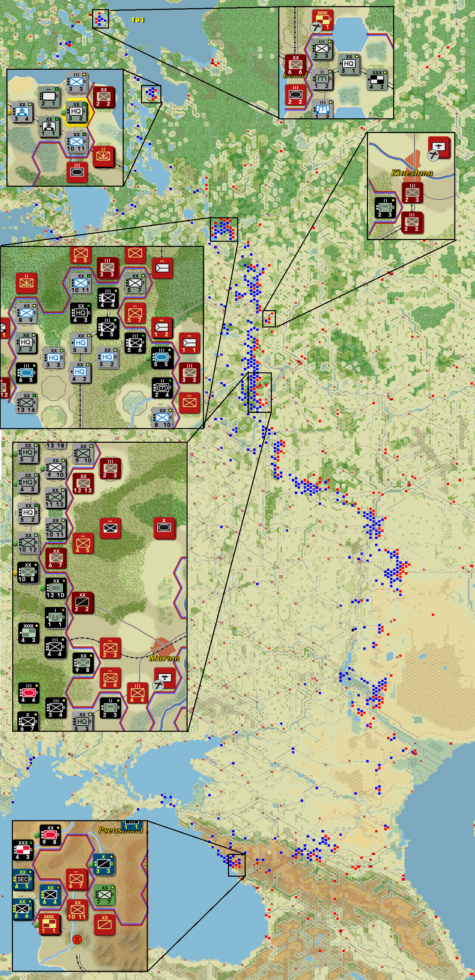Select the red XX 10-11 rifle division
The height and width of the screenshot is (980, 475).
(x=77, y=910)
